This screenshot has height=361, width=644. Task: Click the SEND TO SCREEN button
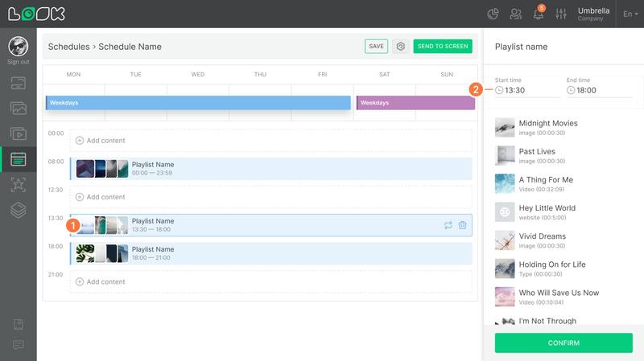click(x=443, y=47)
